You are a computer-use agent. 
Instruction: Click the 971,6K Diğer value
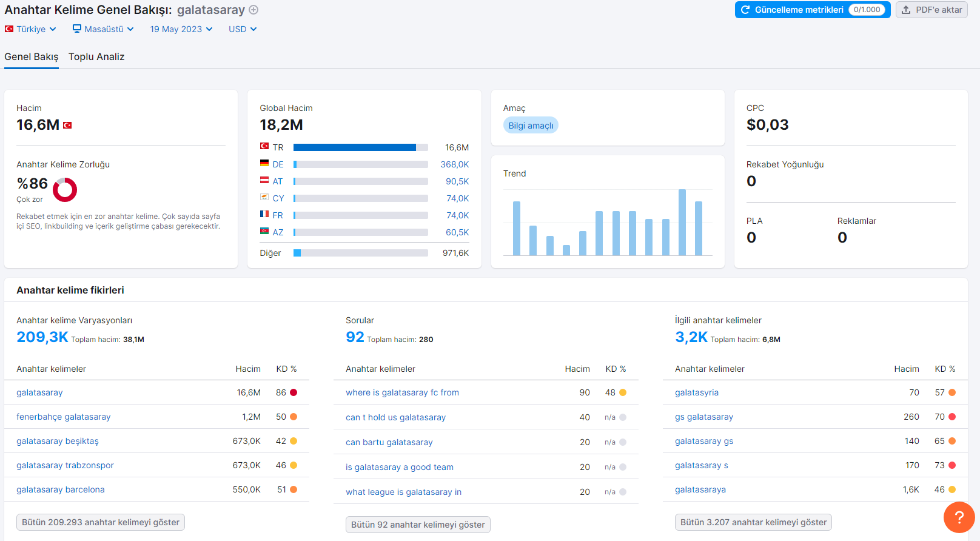(x=455, y=253)
